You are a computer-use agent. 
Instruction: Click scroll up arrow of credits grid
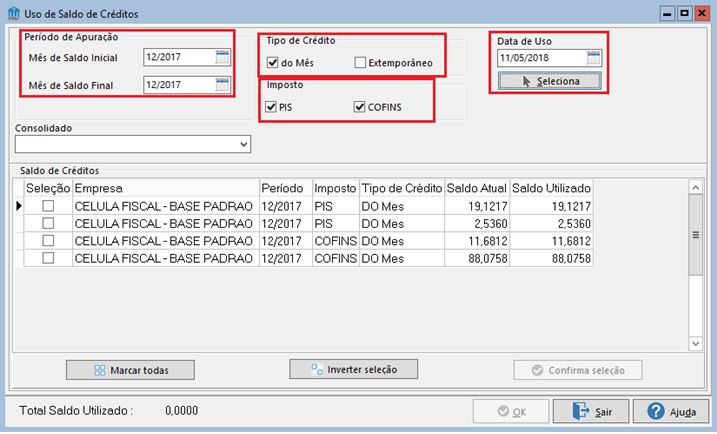point(696,188)
